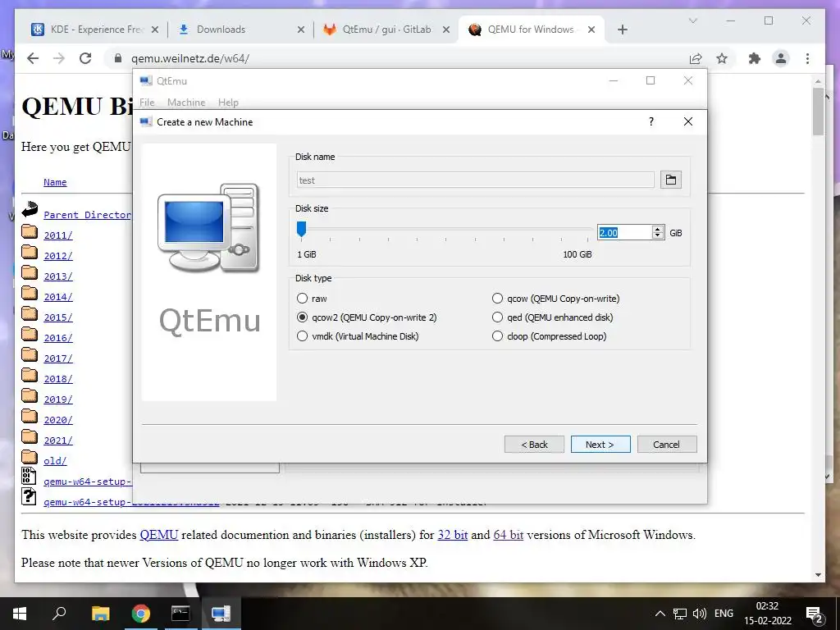Open ENG language indicator in tray
The height and width of the screenshot is (630, 840).
click(724, 614)
